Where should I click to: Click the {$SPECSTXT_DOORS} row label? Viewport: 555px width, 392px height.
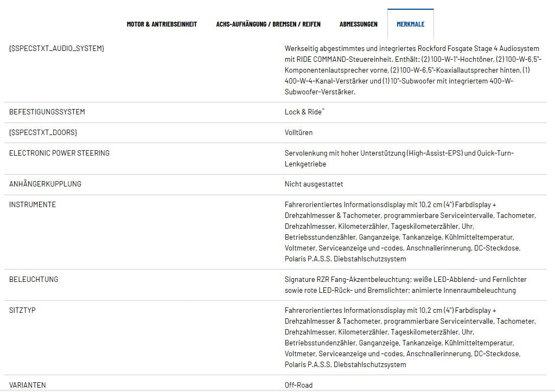tap(43, 132)
